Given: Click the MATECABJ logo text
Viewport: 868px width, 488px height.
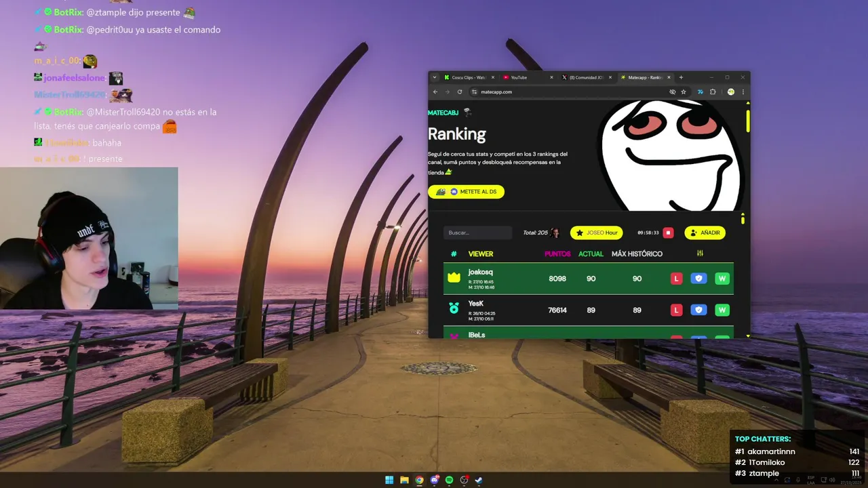Looking at the screenshot, I should coord(443,113).
